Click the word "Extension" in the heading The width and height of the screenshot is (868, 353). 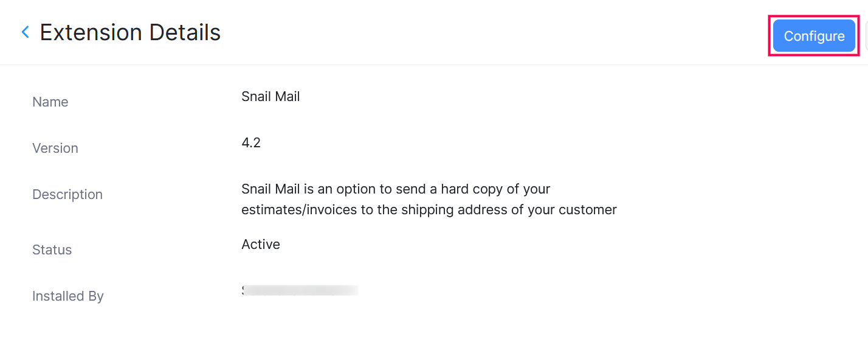pyautogui.click(x=91, y=32)
